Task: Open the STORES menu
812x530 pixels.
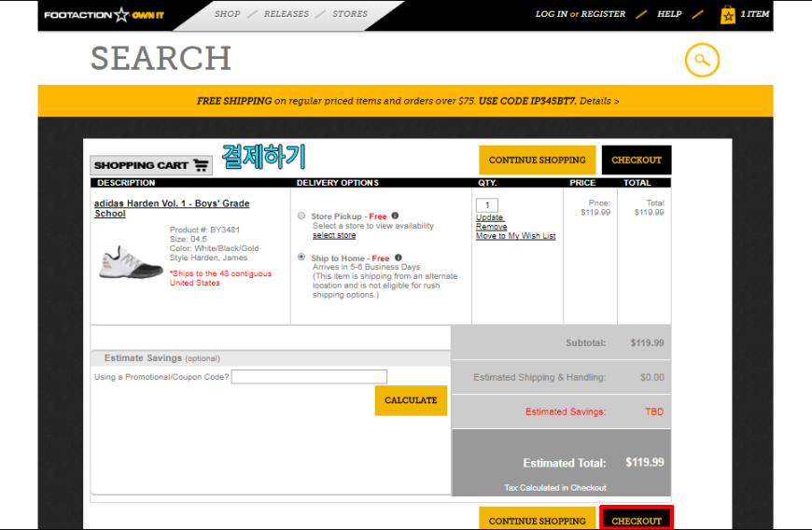Action: (x=350, y=14)
